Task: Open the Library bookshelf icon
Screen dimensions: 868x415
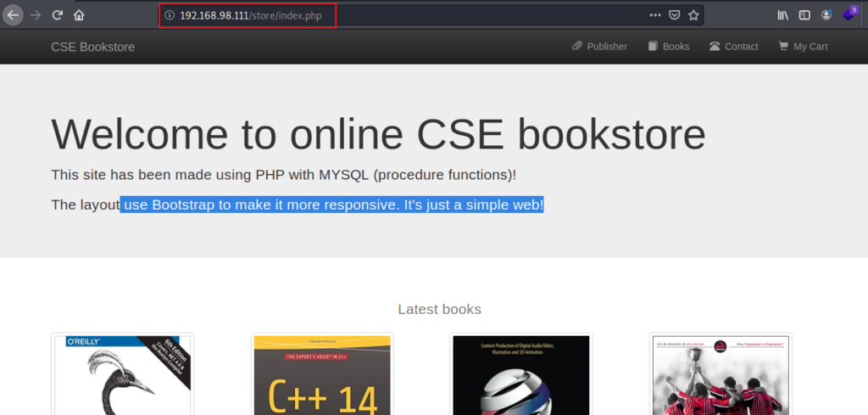Action: pyautogui.click(x=782, y=15)
